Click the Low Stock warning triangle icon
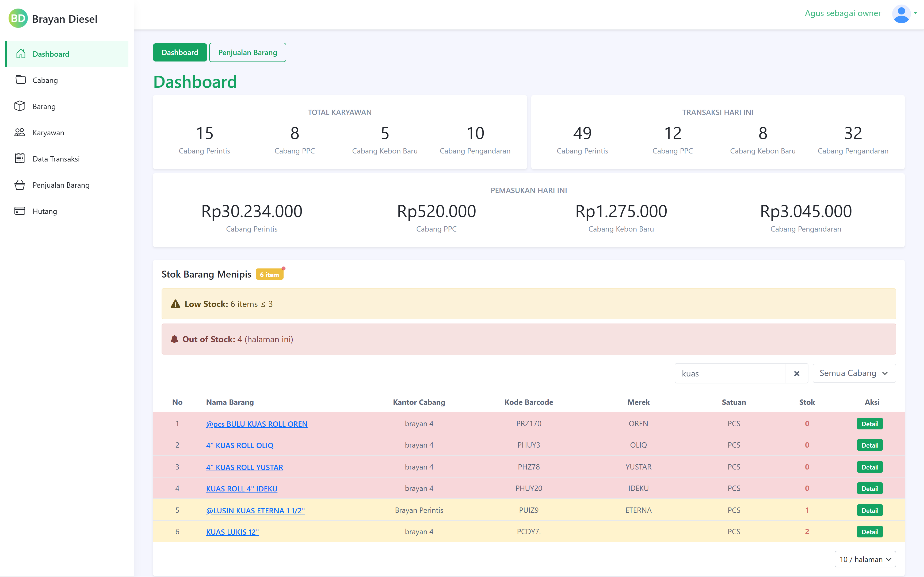Image resolution: width=924 pixels, height=577 pixels. pos(175,304)
